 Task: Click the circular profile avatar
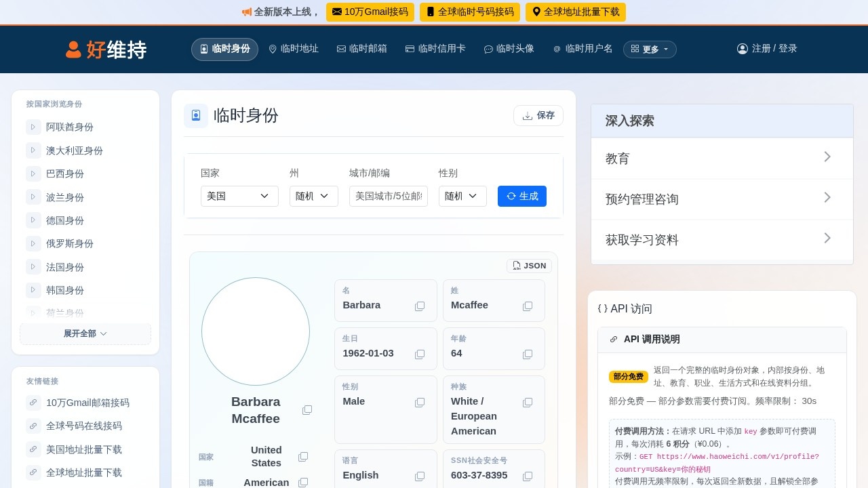256,331
